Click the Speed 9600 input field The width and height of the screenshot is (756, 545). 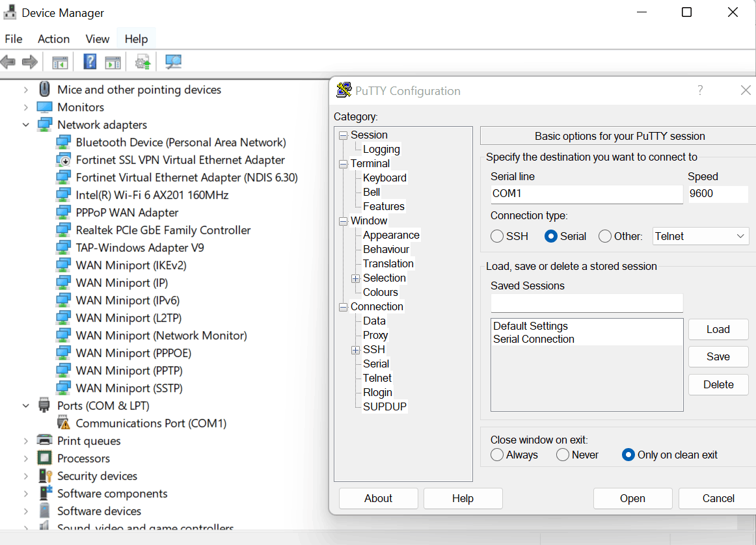718,194
